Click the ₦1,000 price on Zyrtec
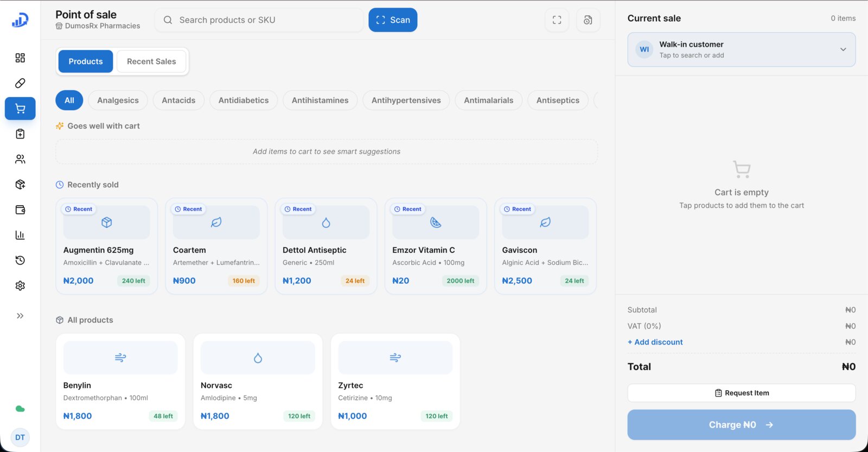The image size is (868, 452). (353, 416)
